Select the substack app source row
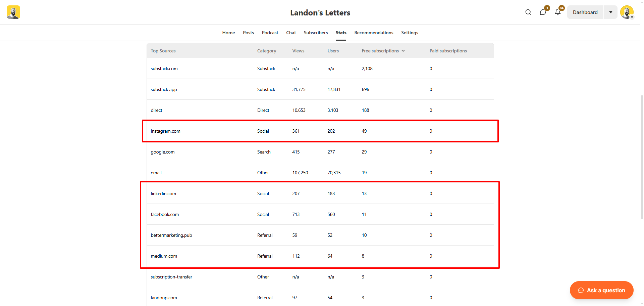The width and height of the screenshot is (644, 306). click(320, 89)
